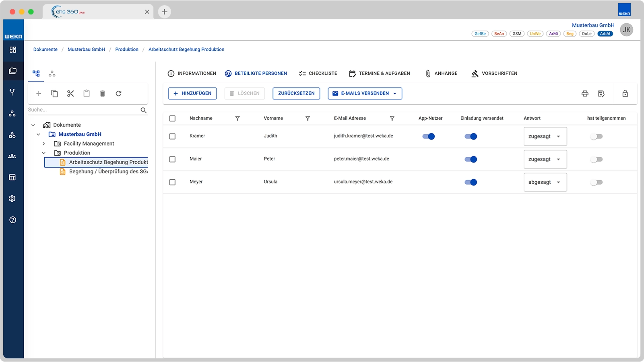
Task: Open the people group icon in sidebar
Action: click(12, 156)
